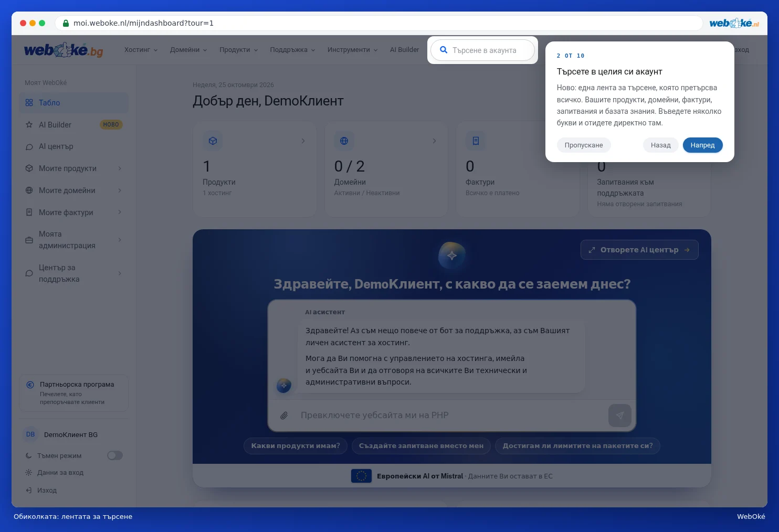Screen dimensions: 779x532
Task: Click the globe icon beside Моите домейни
Action: coord(29,190)
